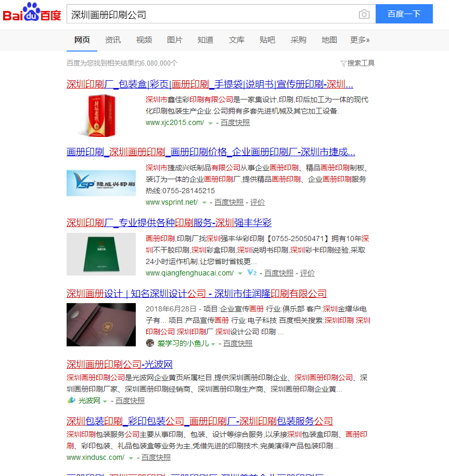Open result titled 深圳印刷厂_包装盒|彩页|画册印刷

click(x=210, y=84)
